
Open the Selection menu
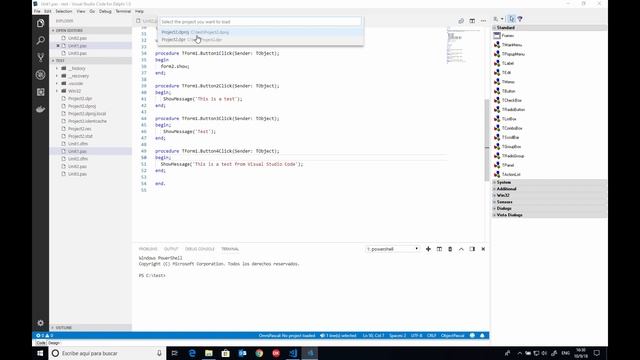point(64,11)
